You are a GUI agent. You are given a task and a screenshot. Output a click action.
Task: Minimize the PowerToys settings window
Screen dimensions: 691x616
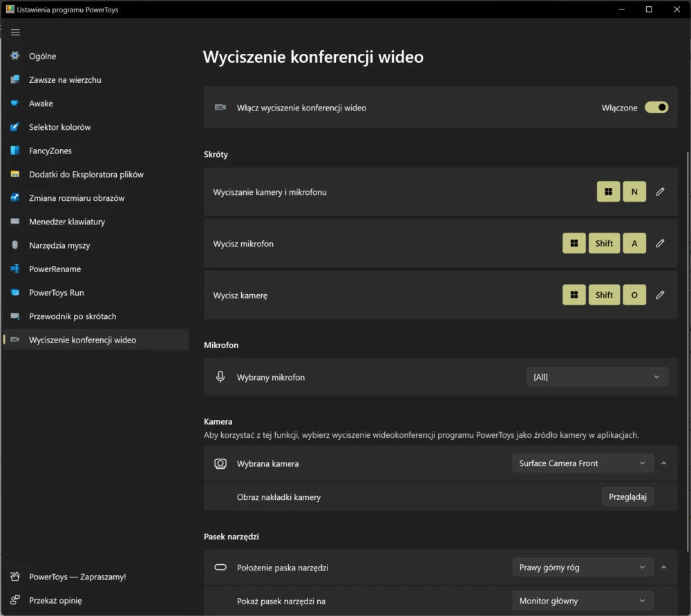[x=621, y=9]
